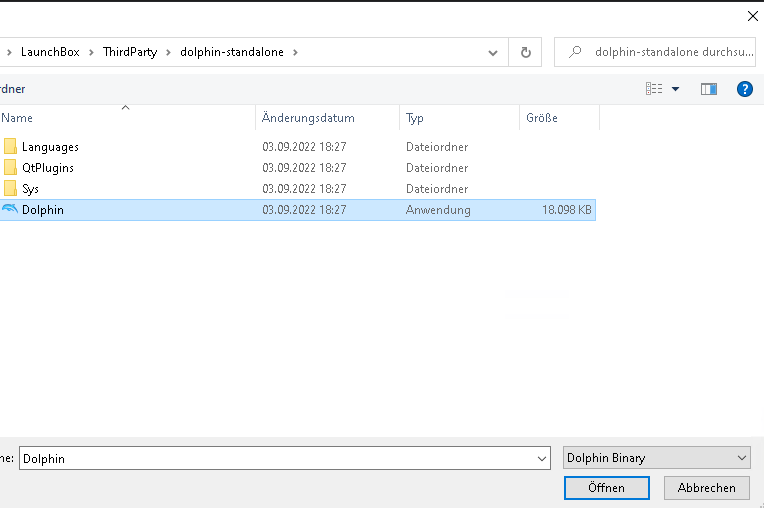Expand the file name suggestions dropdown
The height and width of the screenshot is (508, 764).
pos(541,458)
